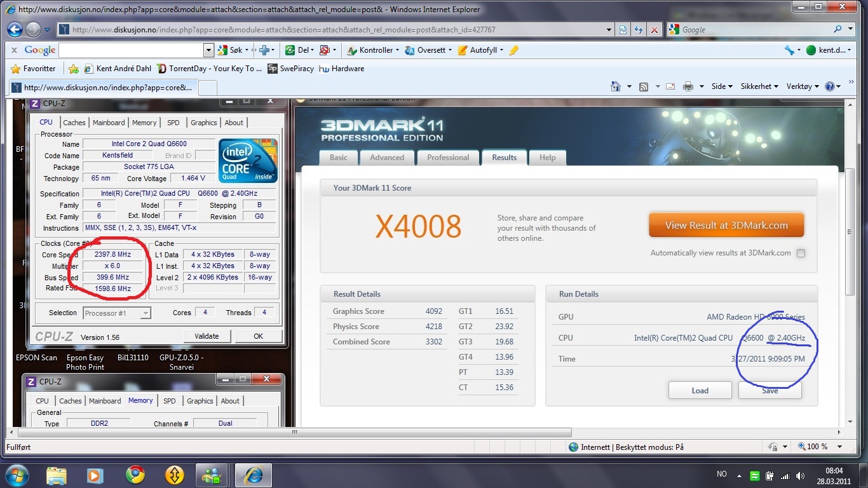The height and width of the screenshot is (488, 868).
Task: Open the Windows Start menu
Action: [x=17, y=475]
